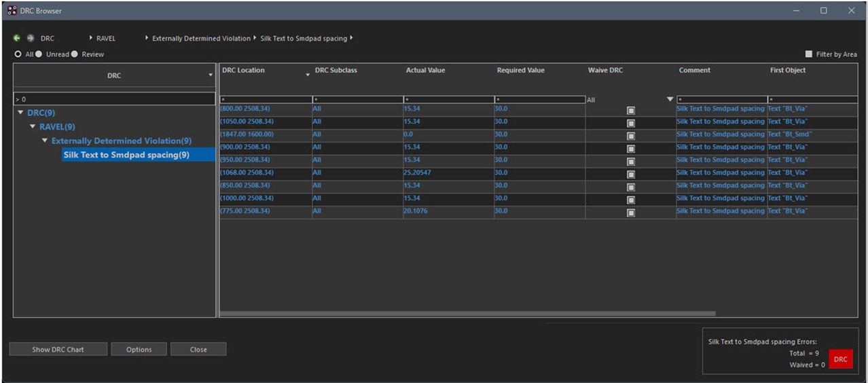Click the red DRC marker icon
The height and width of the screenshot is (383, 868).
[840, 359]
